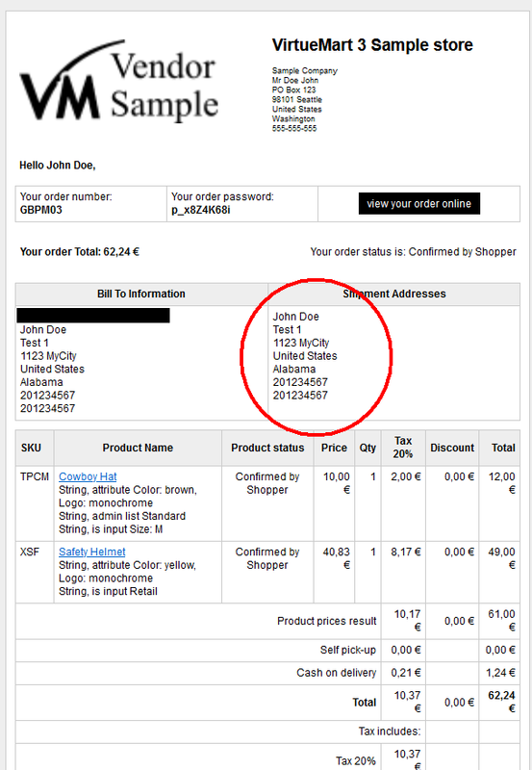The image size is (532, 770).
Task: Click the Cowboy Hat total 12,00 €
Action: click(x=502, y=483)
